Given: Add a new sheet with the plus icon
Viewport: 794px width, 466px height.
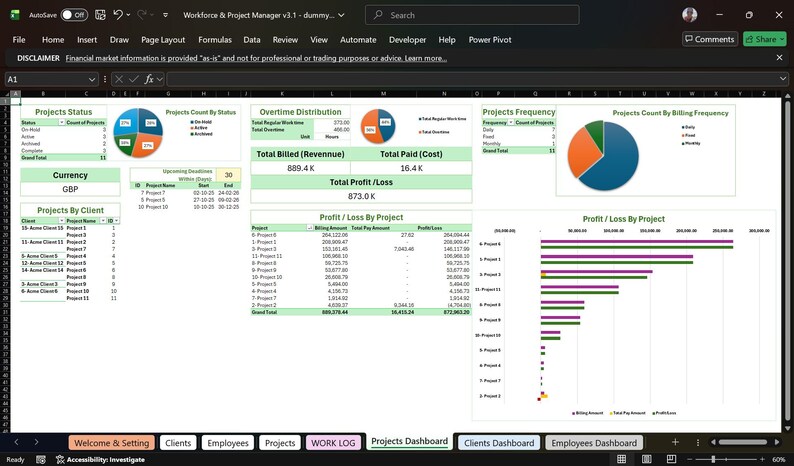Looking at the screenshot, I should coord(675,442).
